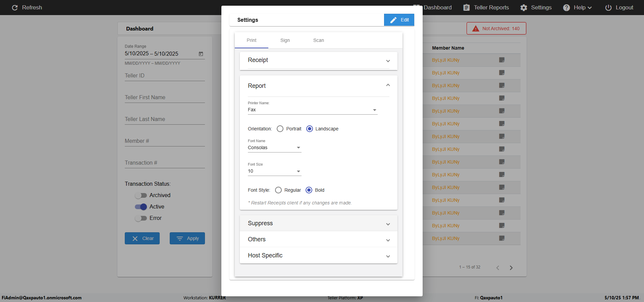Click the Edit button in Settings dialog
This screenshot has height=302, width=644.
399,20
